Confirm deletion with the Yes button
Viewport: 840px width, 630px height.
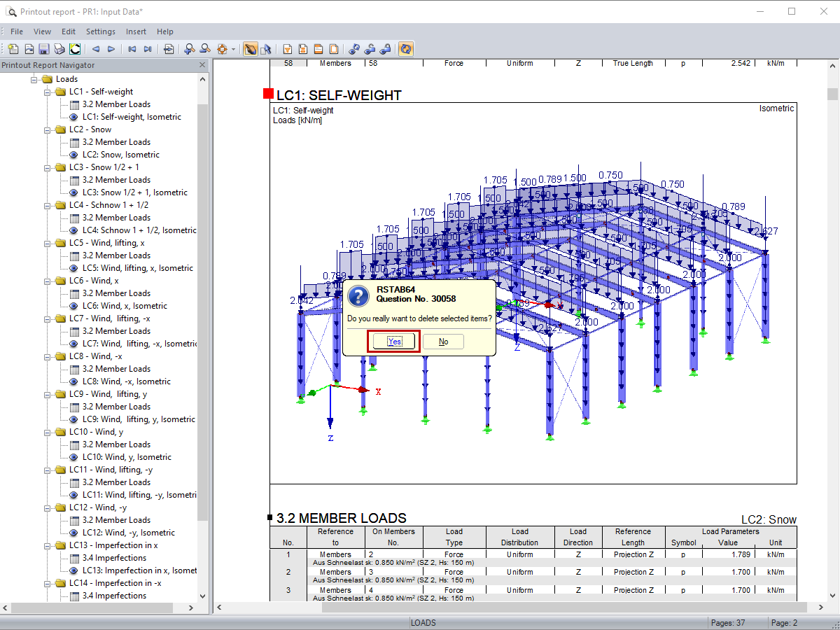point(394,342)
